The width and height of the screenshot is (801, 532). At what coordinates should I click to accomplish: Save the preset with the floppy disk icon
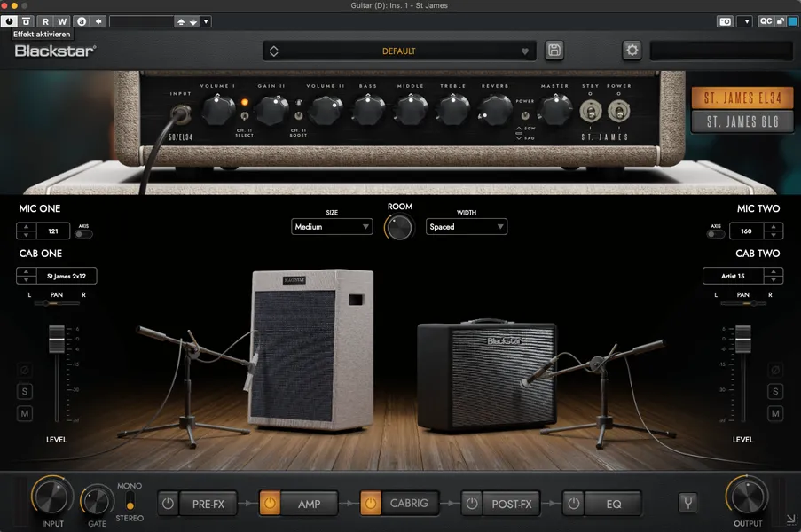(554, 51)
